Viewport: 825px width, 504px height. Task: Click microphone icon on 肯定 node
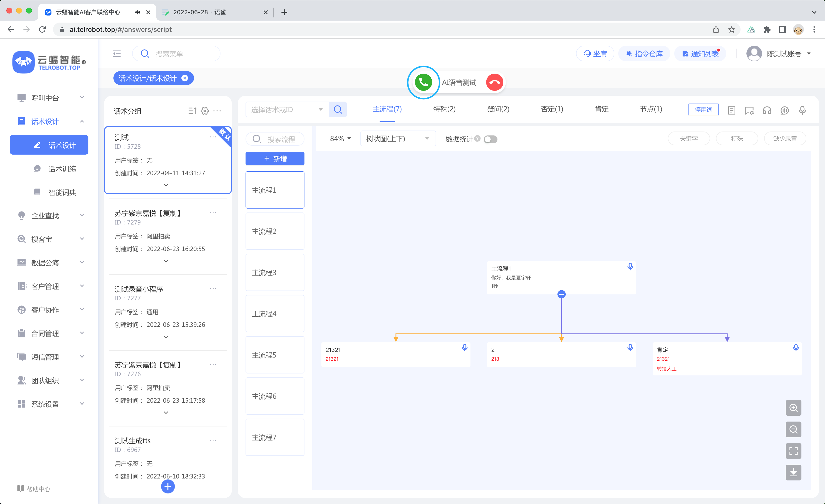click(796, 348)
